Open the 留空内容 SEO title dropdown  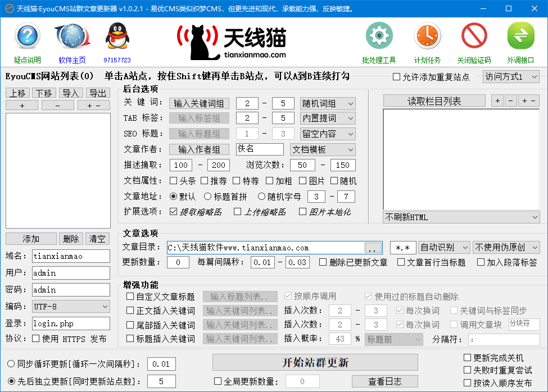[328, 134]
